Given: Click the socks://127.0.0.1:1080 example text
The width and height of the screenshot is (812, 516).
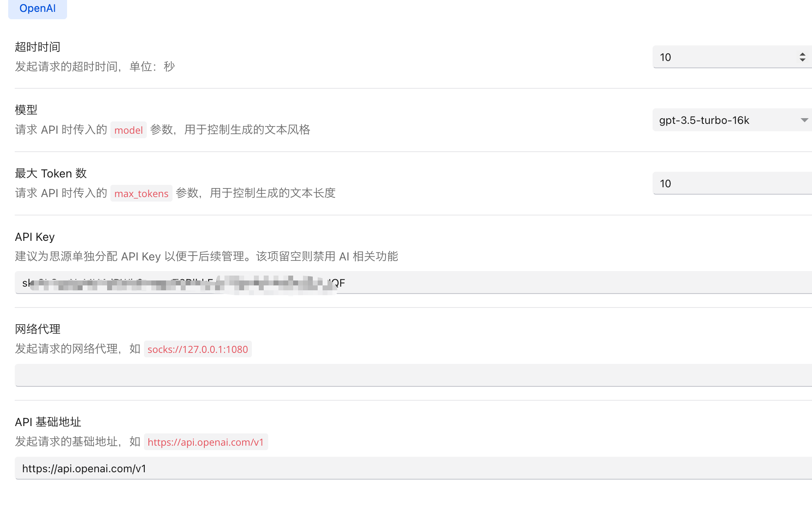Looking at the screenshot, I should point(197,349).
